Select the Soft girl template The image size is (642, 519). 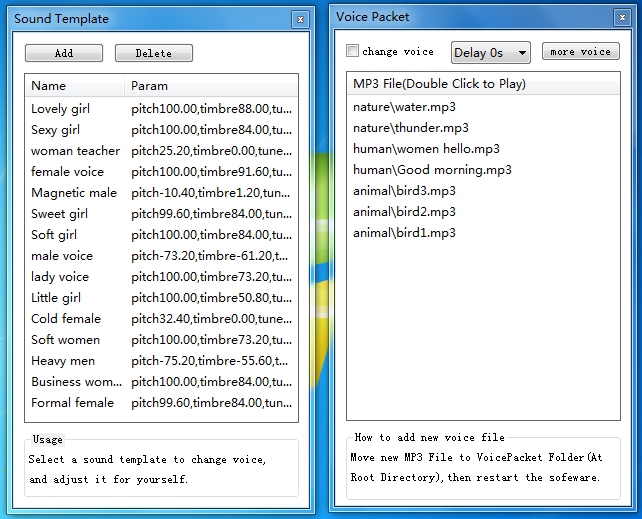161,235
